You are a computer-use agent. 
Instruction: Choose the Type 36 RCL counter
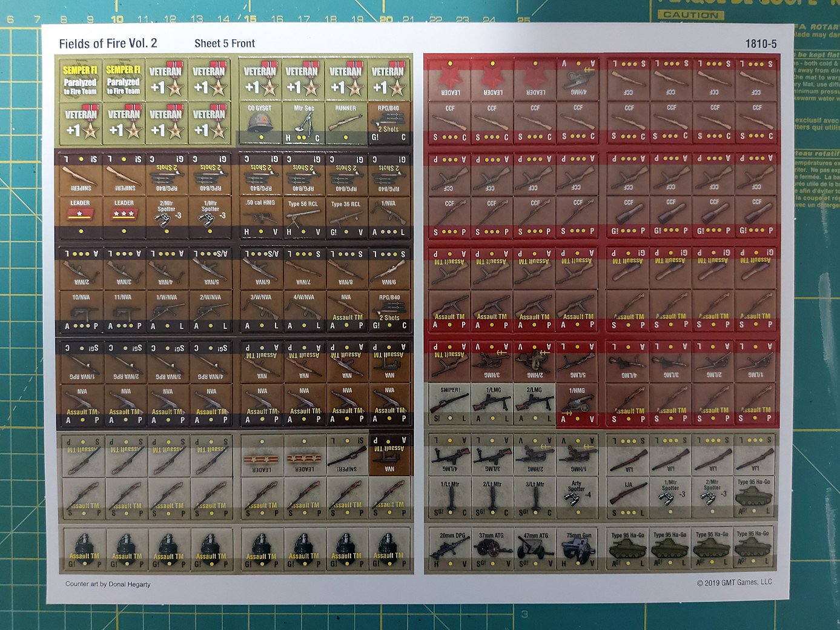coord(346,218)
